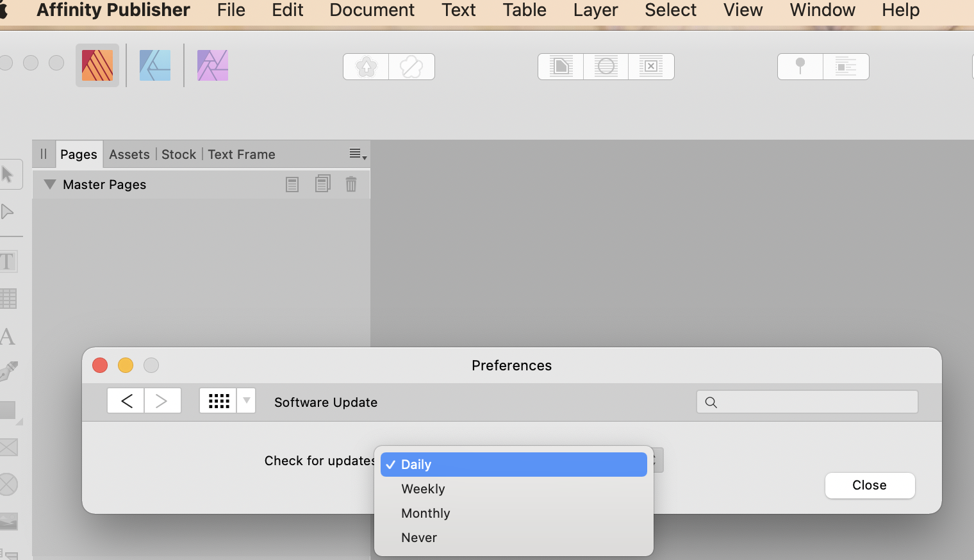
Task: Switch to the Photo persona
Action: 213,65
